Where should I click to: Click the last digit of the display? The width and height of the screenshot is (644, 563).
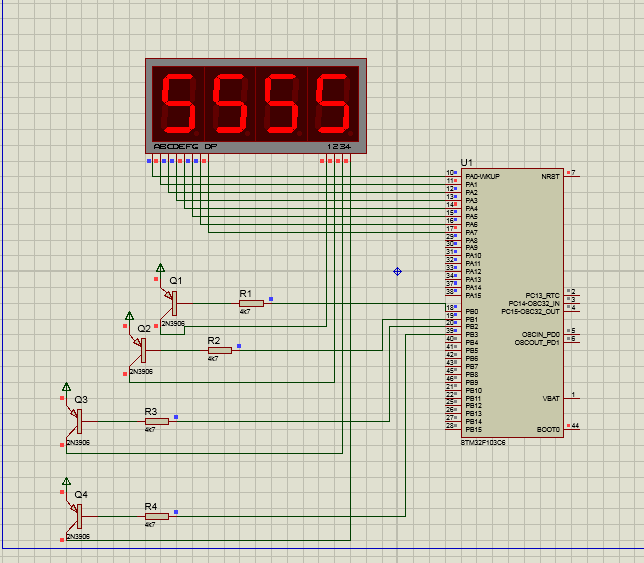(333, 104)
